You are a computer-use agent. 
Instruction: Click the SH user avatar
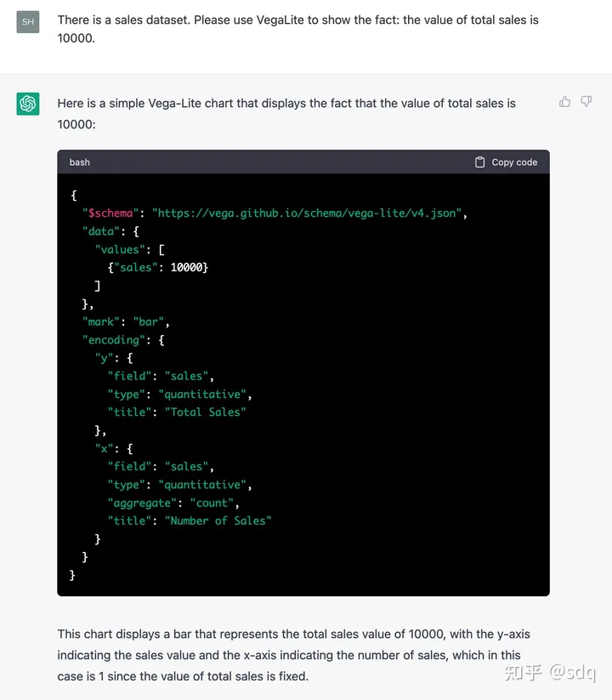click(28, 21)
